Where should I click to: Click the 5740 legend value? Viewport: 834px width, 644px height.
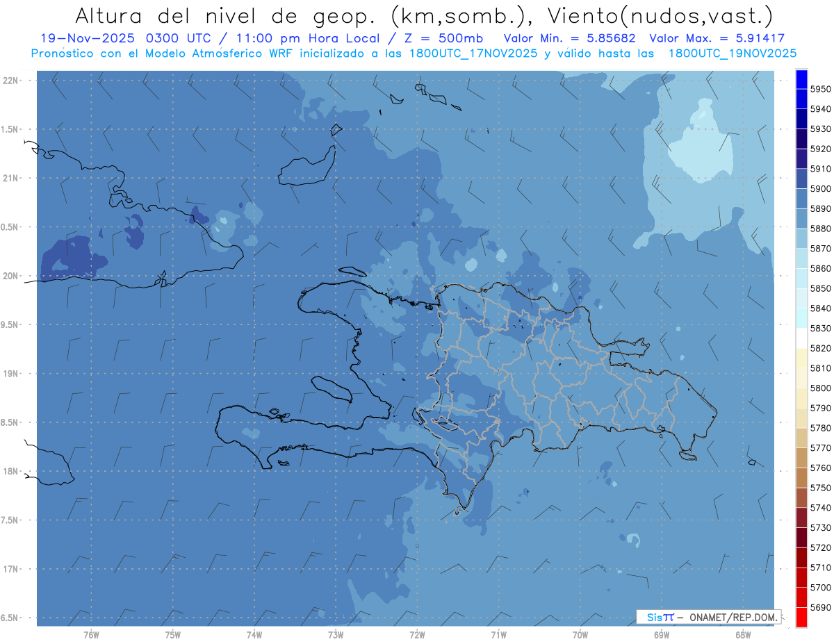click(x=820, y=508)
